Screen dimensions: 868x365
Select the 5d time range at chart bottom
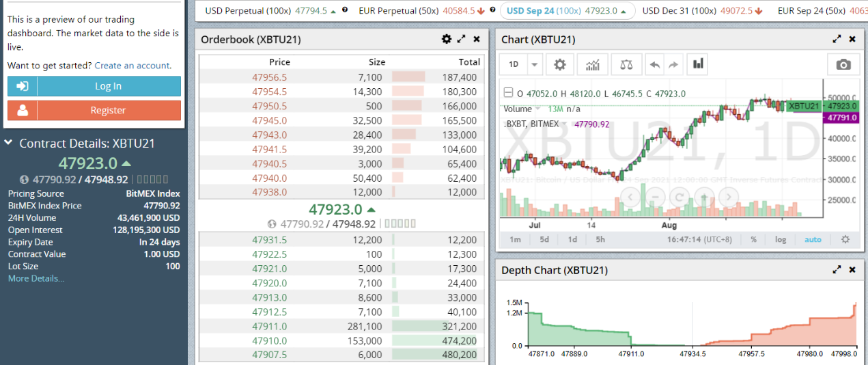pos(544,239)
